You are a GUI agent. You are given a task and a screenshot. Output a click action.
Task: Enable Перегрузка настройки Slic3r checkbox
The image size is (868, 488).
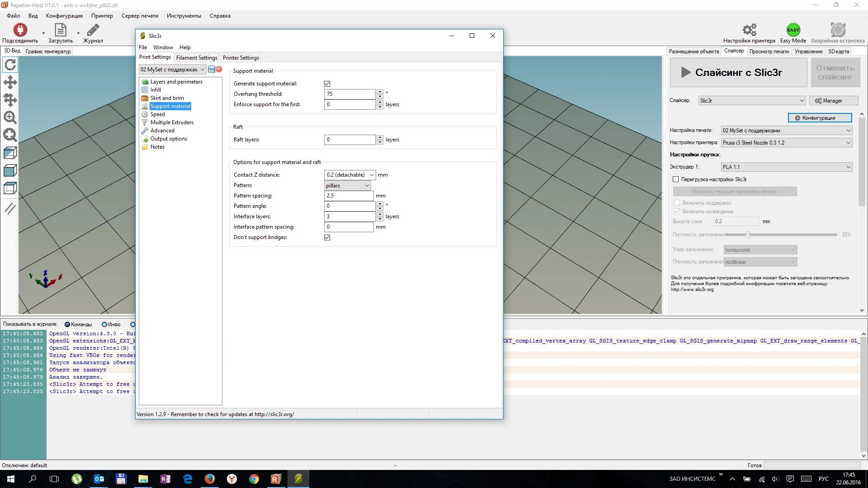pyautogui.click(x=676, y=179)
